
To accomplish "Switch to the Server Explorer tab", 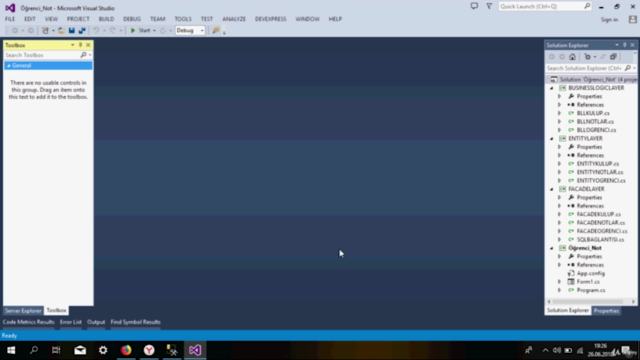I will pyautogui.click(x=23, y=311).
